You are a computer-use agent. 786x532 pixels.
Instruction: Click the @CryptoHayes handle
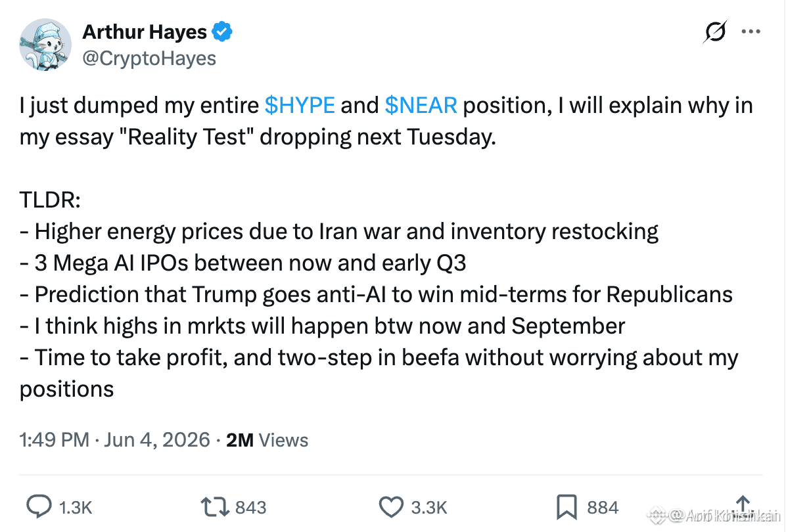[x=149, y=58]
